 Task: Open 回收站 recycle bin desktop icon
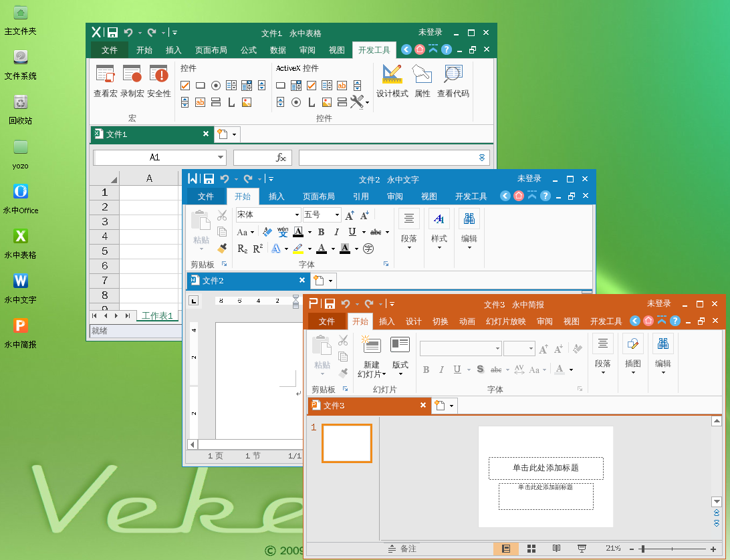click(20, 110)
